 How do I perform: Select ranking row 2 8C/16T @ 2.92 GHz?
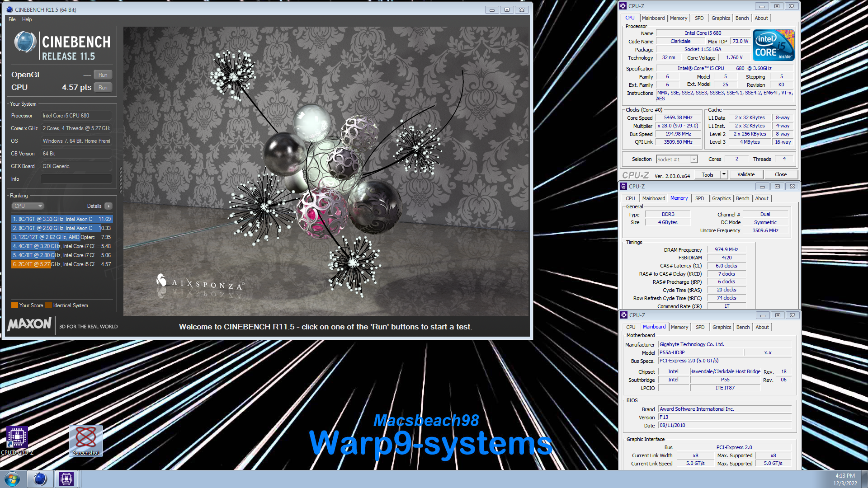61,228
